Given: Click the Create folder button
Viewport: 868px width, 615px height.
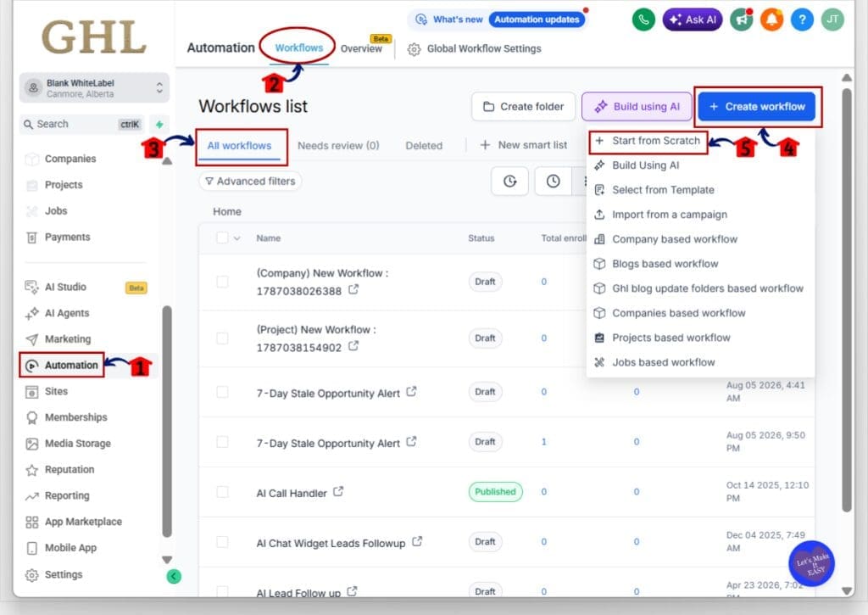Looking at the screenshot, I should click(523, 106).
